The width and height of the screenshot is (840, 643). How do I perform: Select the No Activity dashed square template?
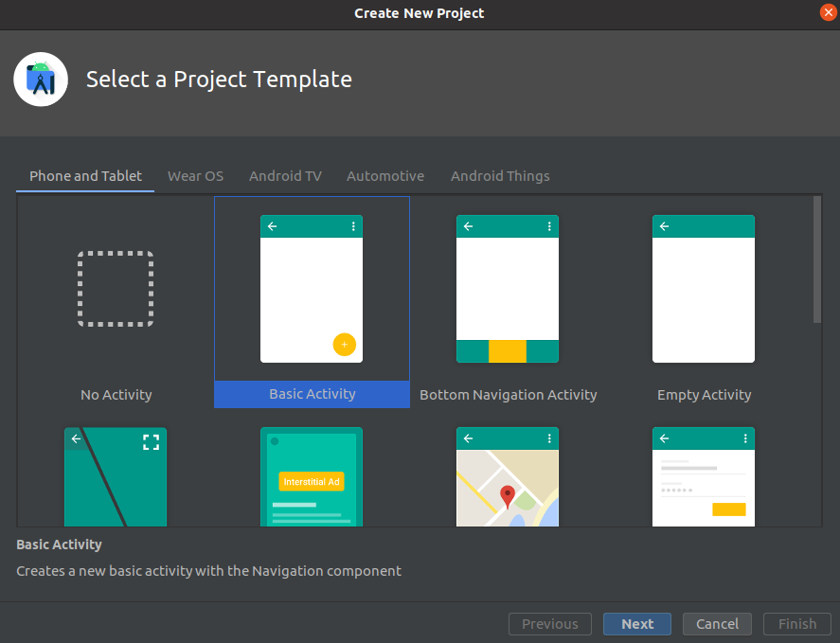tap(116, 290)
